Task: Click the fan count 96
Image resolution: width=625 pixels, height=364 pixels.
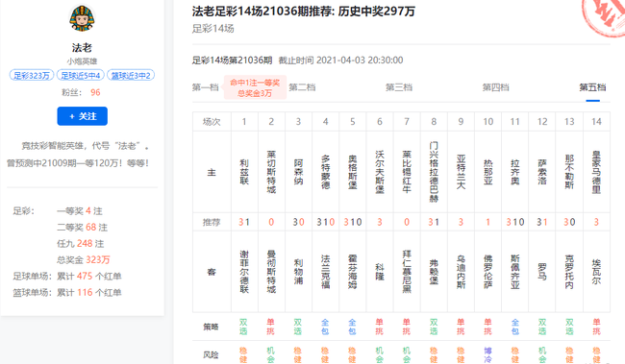Action: (95, 92)
